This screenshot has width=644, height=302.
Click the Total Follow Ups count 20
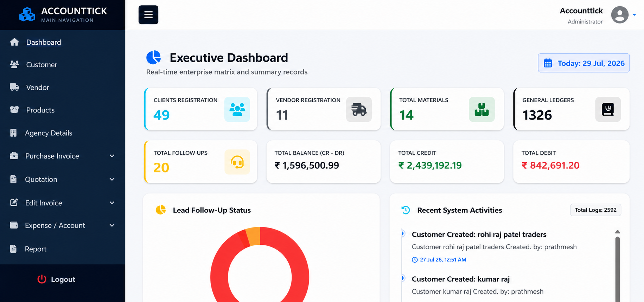pos(161,168)
